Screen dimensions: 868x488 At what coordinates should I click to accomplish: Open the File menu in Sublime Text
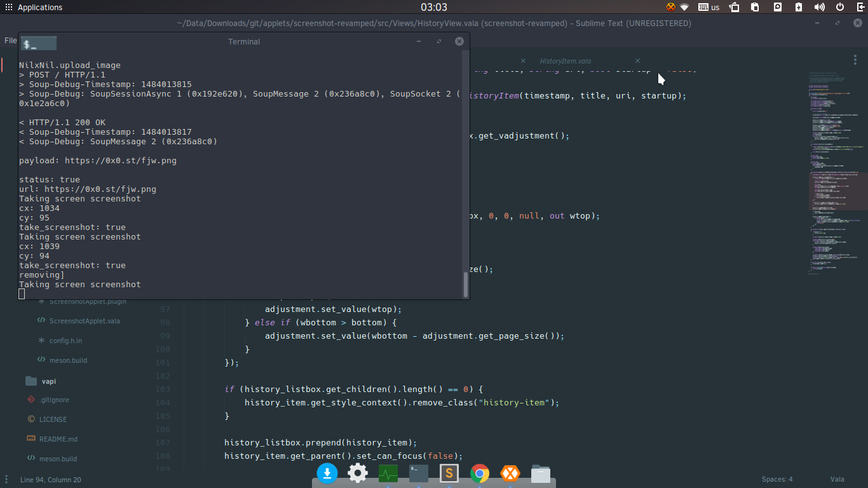coord(10,40)
